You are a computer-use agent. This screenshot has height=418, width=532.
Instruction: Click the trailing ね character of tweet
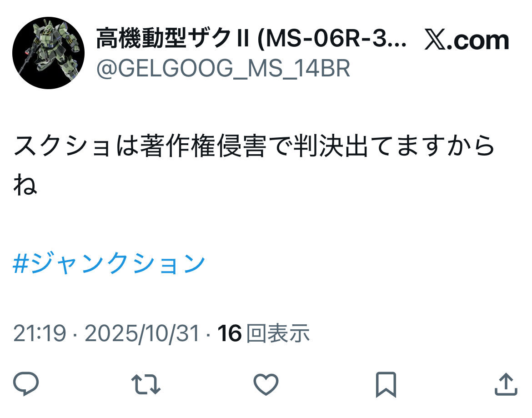(25, 185)
